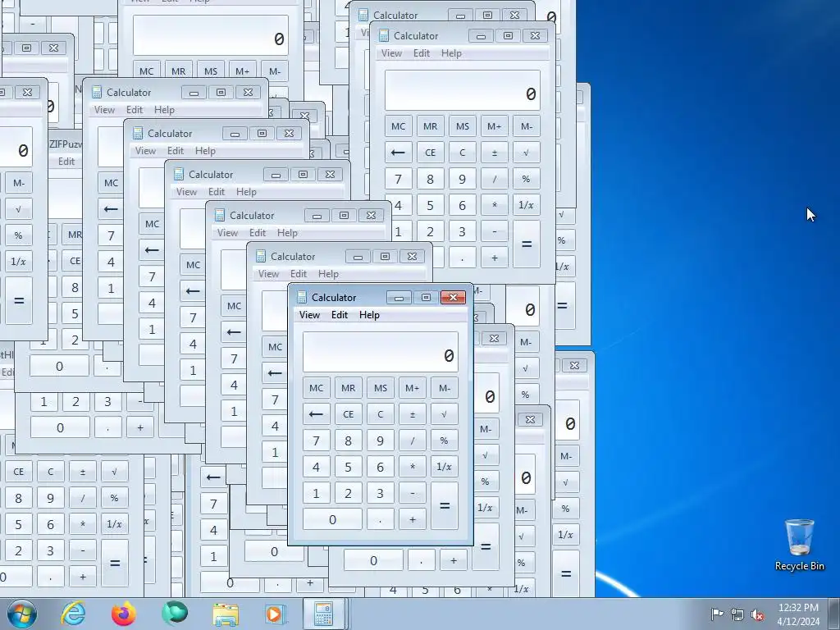Viewport: 840px width, 630px height.
Task: Click the 1/x reciprocal button in active Calculator
Action: point(445,467)
